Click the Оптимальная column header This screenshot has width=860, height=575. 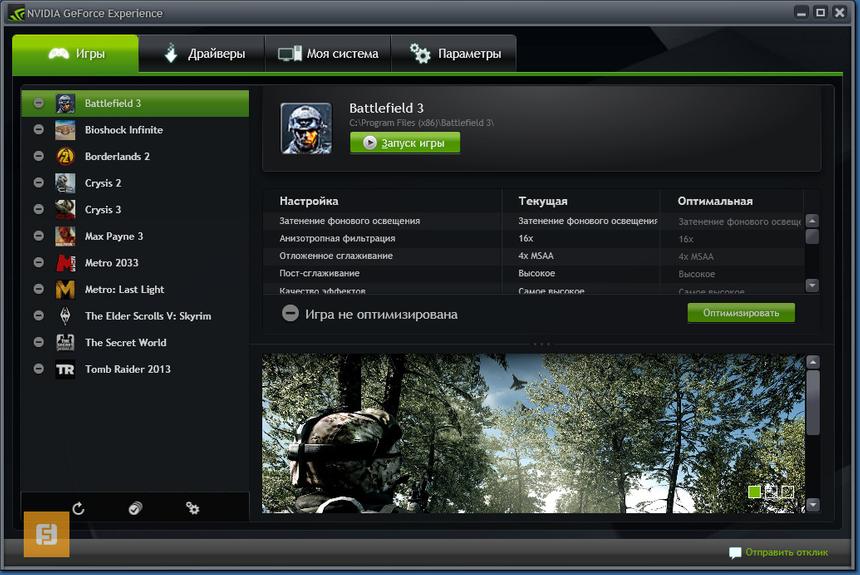pyautogui.click(x=715, y=201)
